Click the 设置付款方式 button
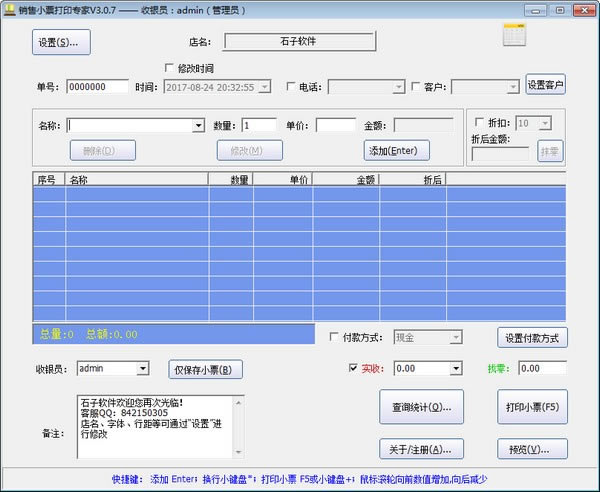 click(x=532, y=338)
